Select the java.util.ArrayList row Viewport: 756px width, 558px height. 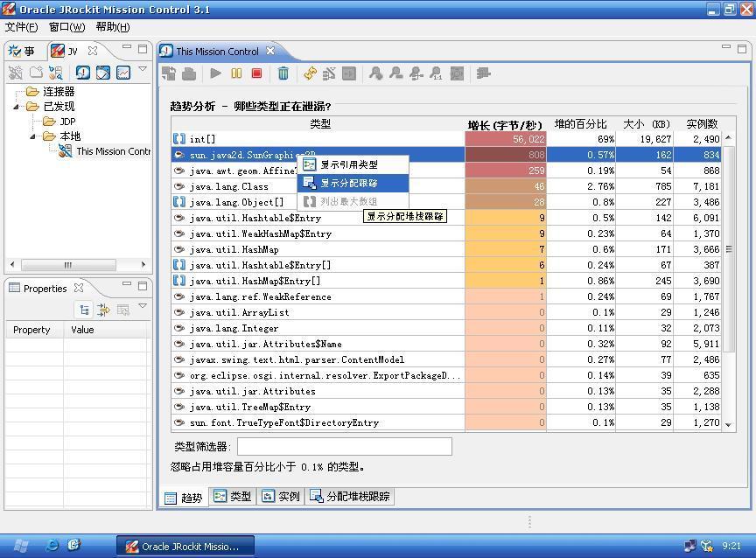click(x=446, y=312)
